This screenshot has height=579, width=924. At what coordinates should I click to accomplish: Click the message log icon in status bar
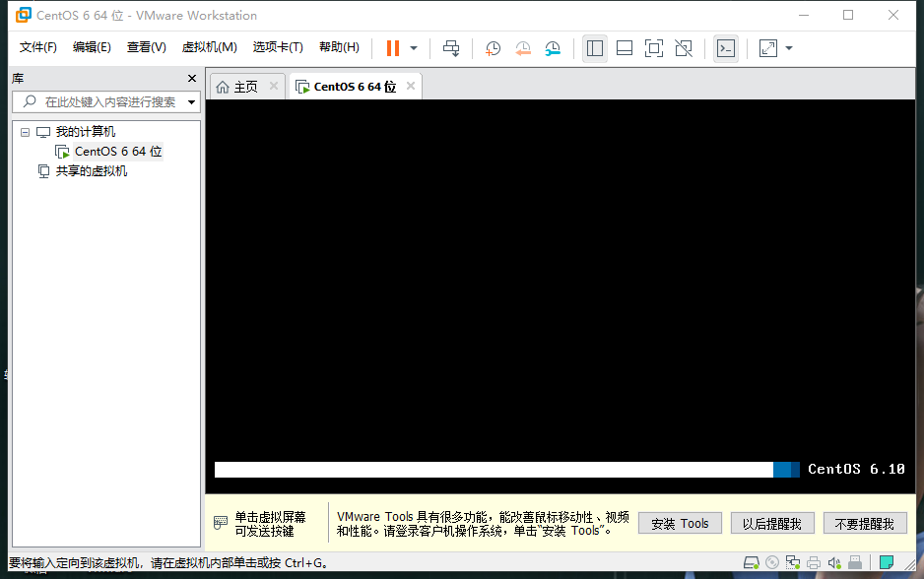pyautogui.click(x=887, y=562)
